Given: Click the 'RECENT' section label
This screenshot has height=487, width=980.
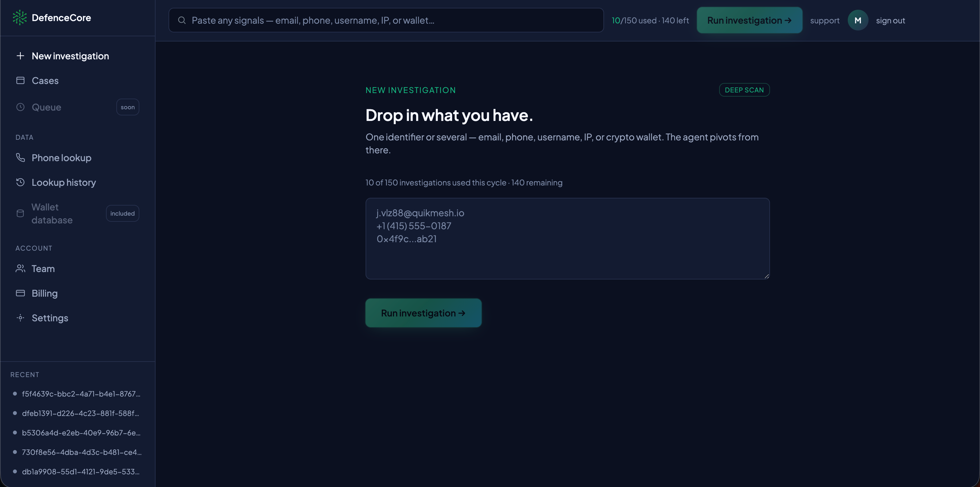Looking at the screenshot, I should pyautogui.click(x=25, y=375).
